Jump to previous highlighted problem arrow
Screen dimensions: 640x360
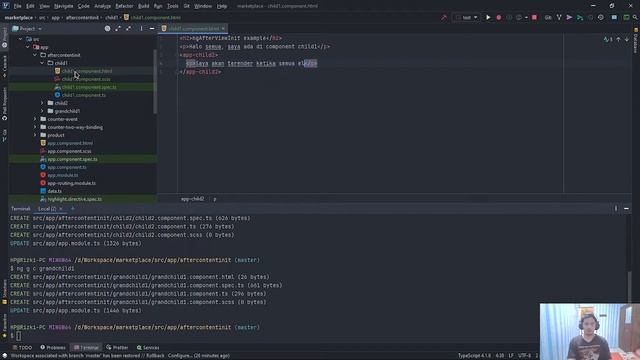[618, 39]
